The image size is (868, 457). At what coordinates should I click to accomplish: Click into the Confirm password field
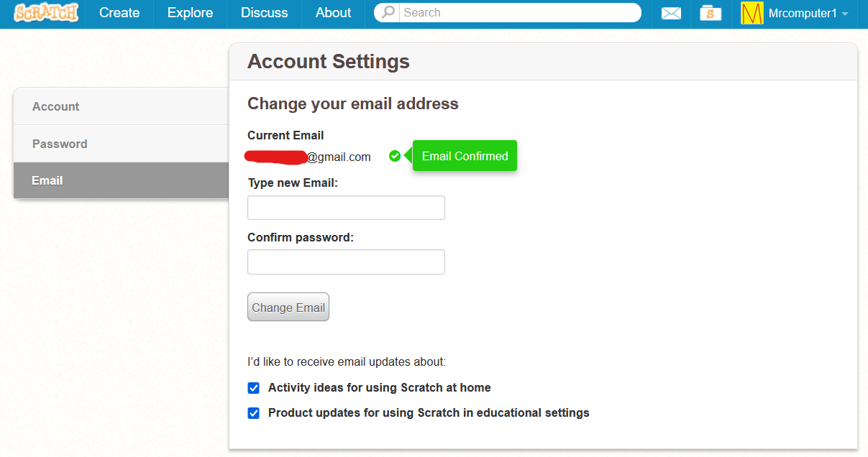346,262
